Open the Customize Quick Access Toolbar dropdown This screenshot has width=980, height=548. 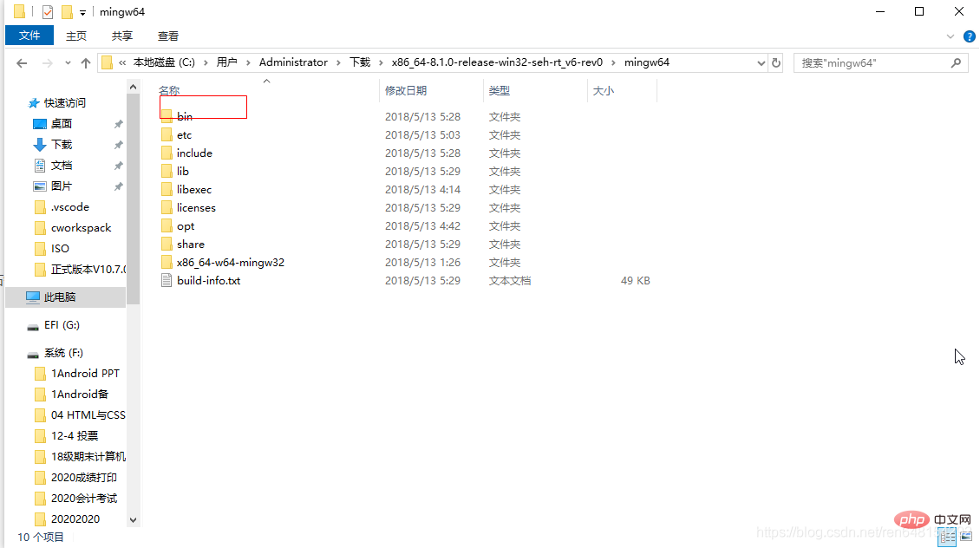pyautogui.click(x=82, y=12)
